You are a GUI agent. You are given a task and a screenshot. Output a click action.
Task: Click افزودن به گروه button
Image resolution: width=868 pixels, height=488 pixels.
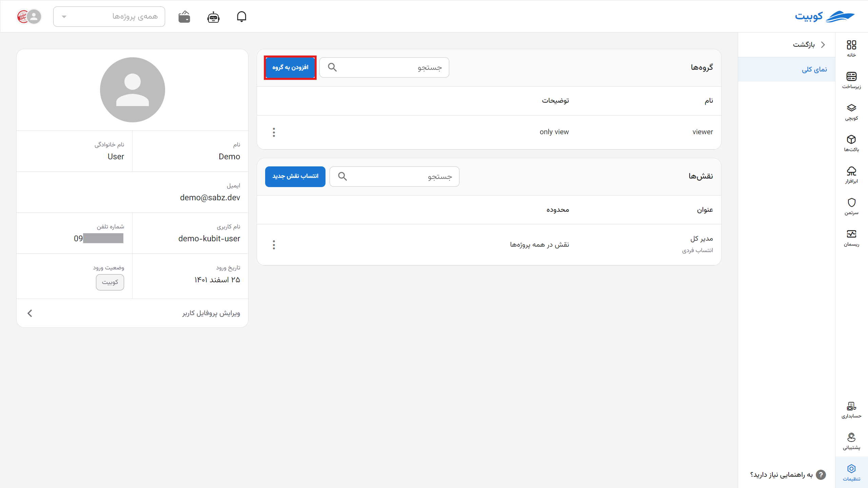coord(290,67)
